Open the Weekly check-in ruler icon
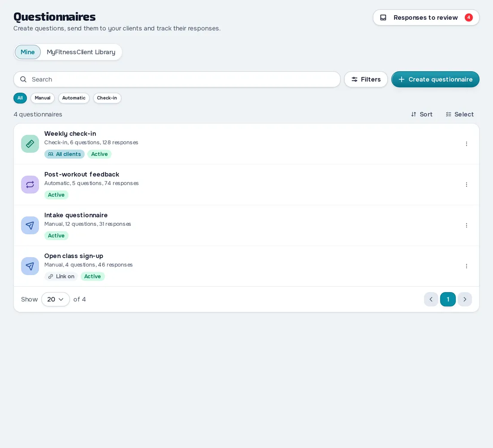 30,144
